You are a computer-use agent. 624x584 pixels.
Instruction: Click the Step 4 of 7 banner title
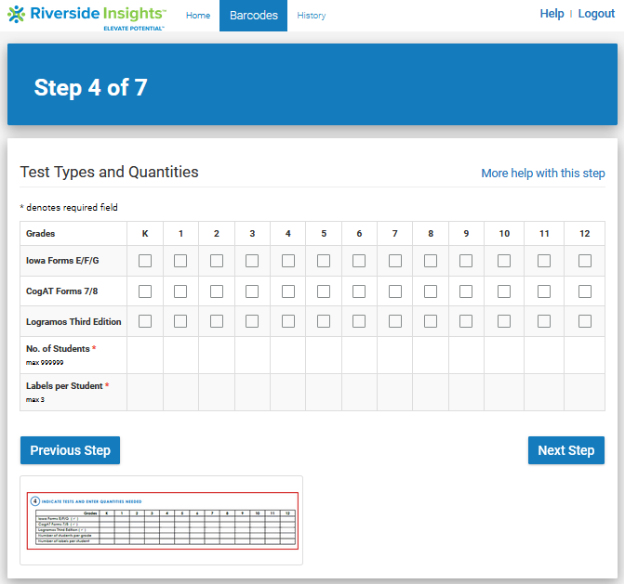(91, 88)
